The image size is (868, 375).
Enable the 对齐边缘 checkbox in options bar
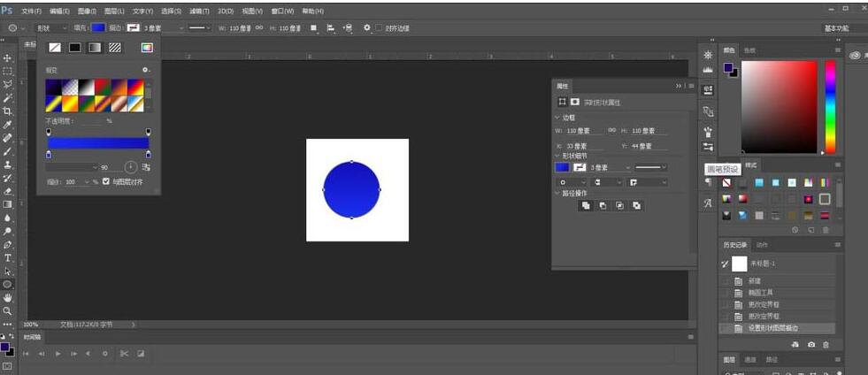[x=380, y=28]
